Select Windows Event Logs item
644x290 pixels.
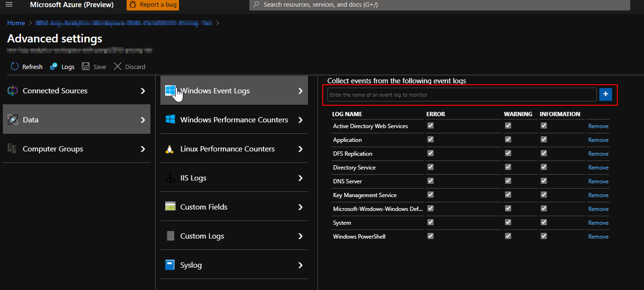click(x=234, y=90)
